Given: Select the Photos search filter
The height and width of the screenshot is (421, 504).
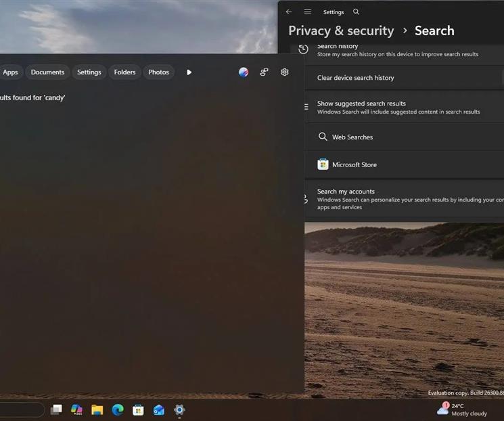Looking at the screenshot, I should (158, 72).
